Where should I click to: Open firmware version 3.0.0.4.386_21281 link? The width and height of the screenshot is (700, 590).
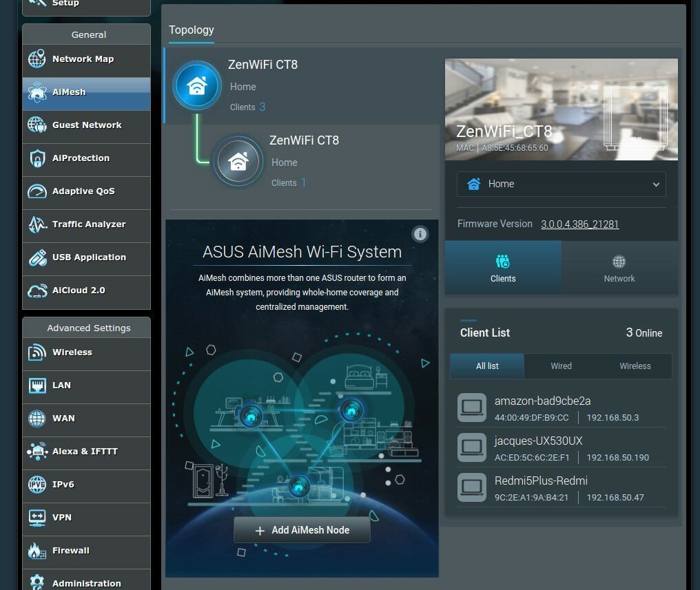point(580,224)
